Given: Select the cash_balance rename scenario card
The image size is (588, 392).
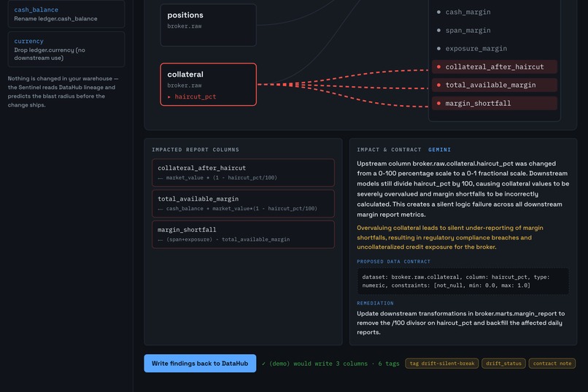Looking at the screenshot, I should click(66, 14).
